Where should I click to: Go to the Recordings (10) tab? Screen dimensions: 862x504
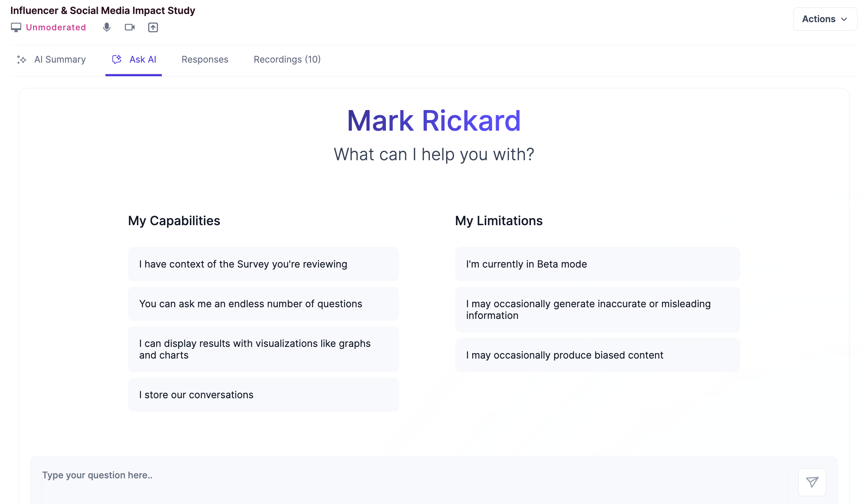point(287,59)
